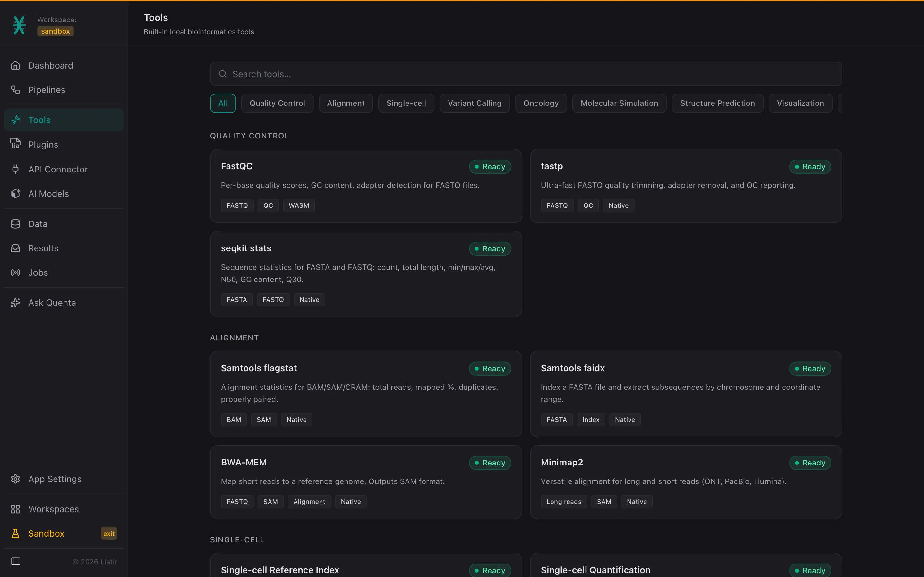This screenshot has height=577, width=924.
Task: Open the Dashboard home icon
Action: coord(15,65)
